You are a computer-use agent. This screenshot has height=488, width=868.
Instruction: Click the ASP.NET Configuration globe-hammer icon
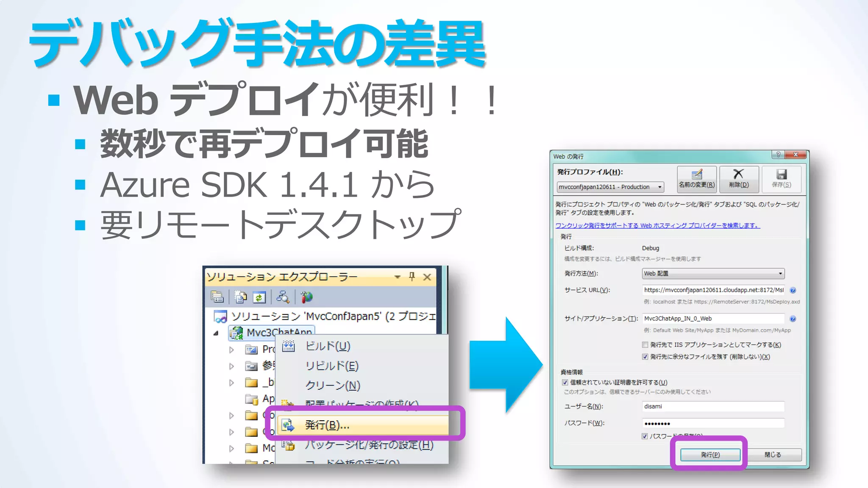[306, 297]
